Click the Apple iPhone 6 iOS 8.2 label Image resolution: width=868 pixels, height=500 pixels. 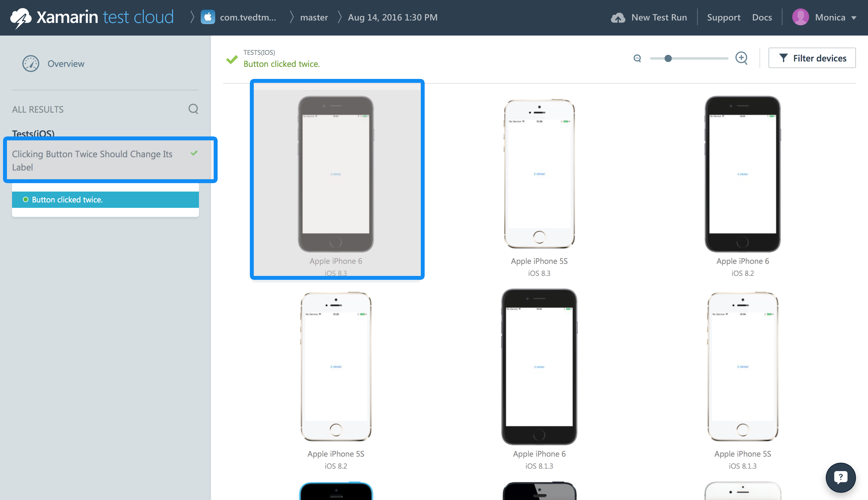(742, 267)
